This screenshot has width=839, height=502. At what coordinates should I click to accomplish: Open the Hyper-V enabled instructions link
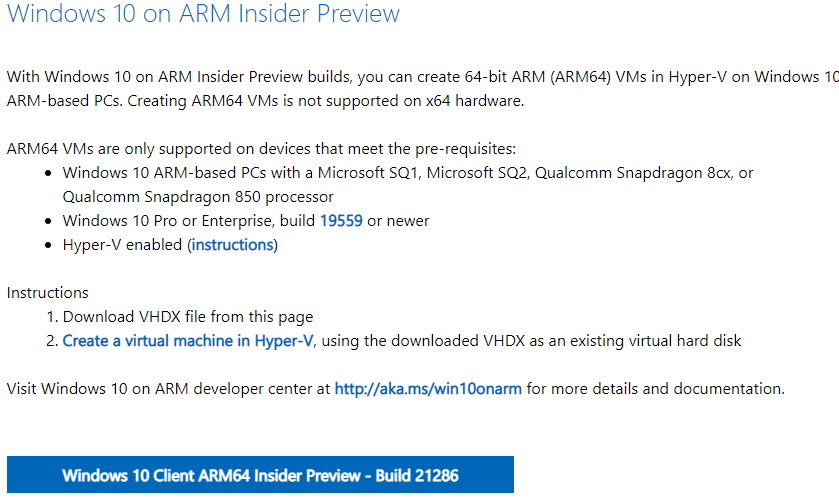coord(233,245)
